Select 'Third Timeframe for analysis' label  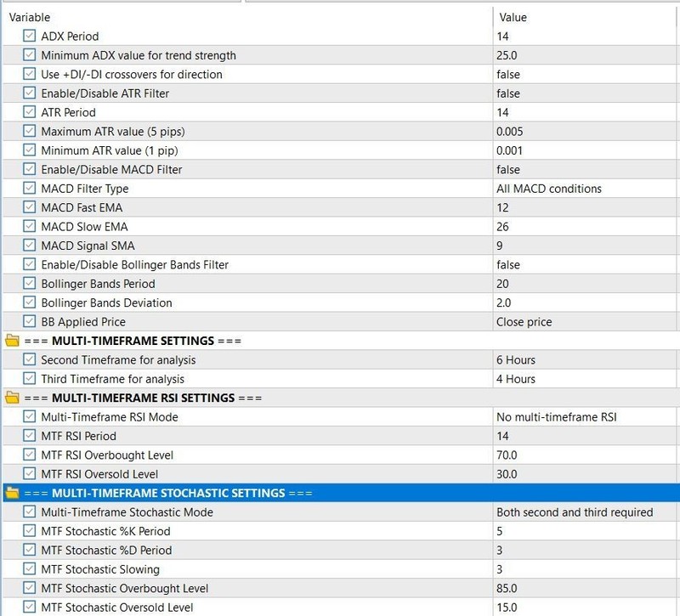pyautogui.click(x=113, y=379)
